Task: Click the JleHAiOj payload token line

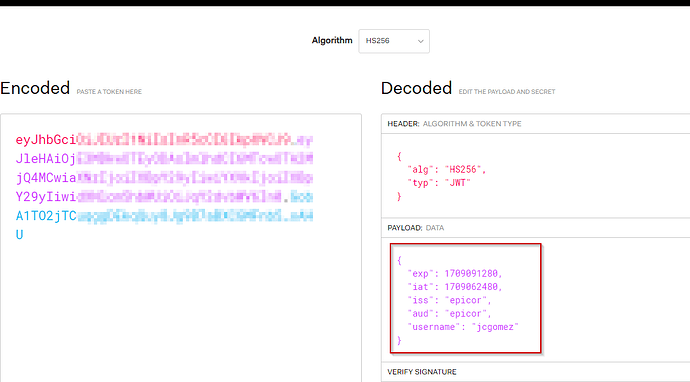Action: pos(164,158)
